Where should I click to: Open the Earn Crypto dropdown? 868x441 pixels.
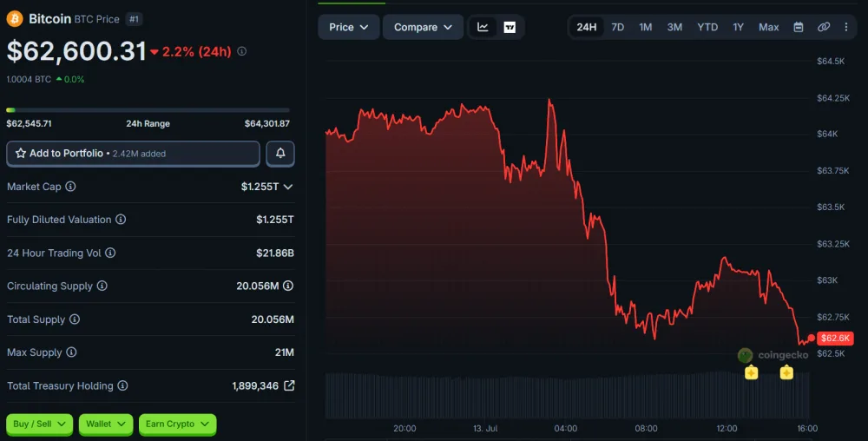pyautogui.click(x=178, y=424)
